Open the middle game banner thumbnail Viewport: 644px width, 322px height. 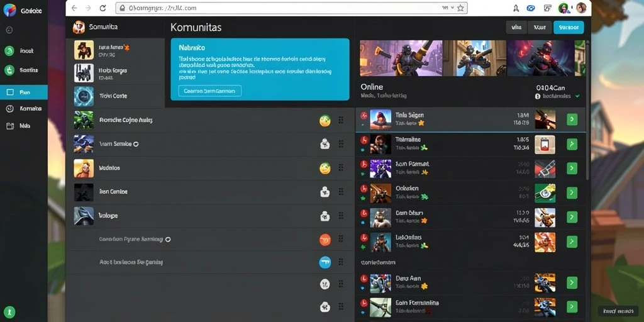pos(475,58)
